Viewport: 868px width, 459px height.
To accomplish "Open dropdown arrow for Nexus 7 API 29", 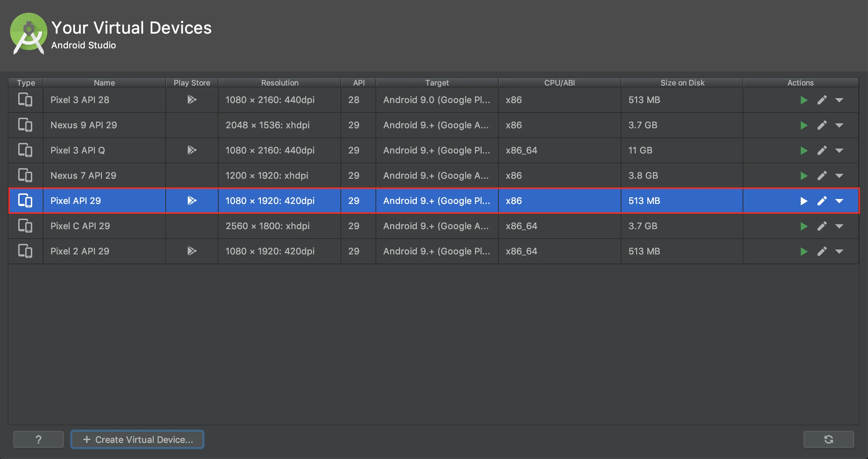I will point(839,176).
